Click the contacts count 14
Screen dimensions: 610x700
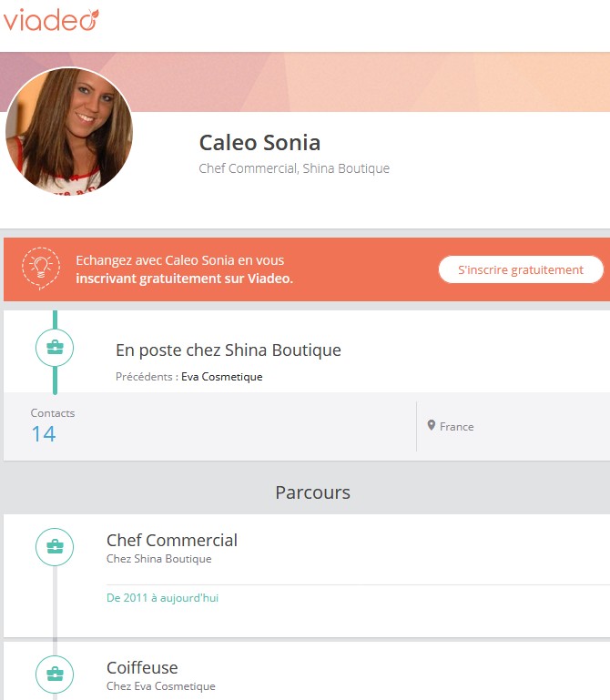pyautogui.click(x=44, y=434)
